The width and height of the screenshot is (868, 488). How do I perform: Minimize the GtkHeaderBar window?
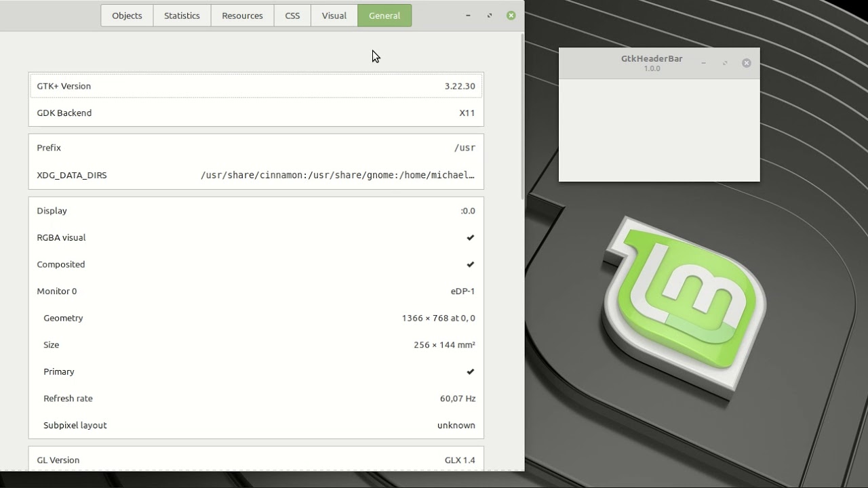703,63
